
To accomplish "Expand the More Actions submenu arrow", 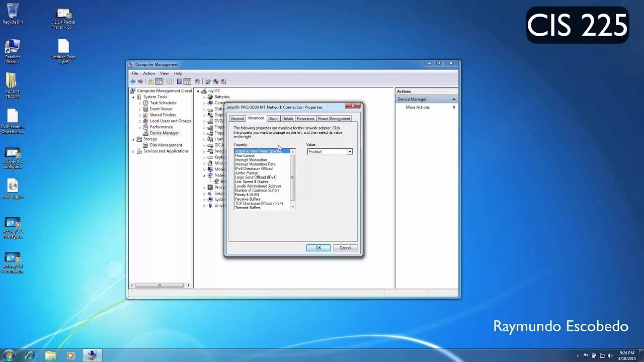I will (454, 107).
